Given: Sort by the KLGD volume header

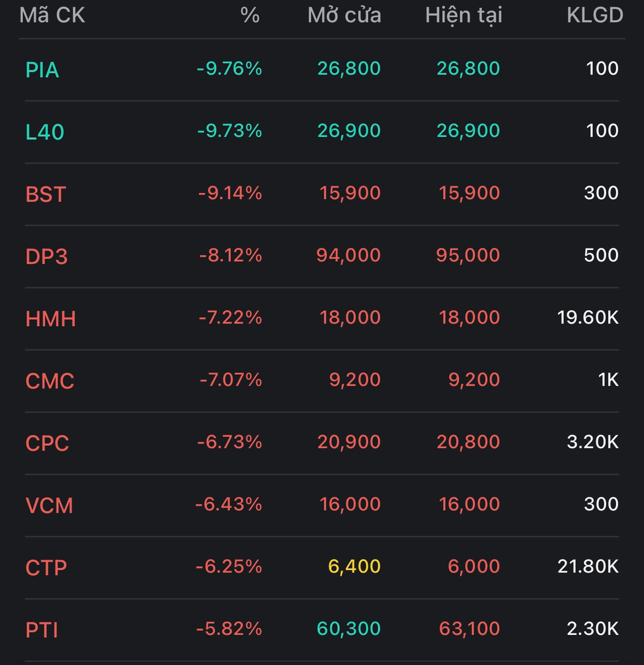Looking at the screenshot, I should (x=594, y=15).
